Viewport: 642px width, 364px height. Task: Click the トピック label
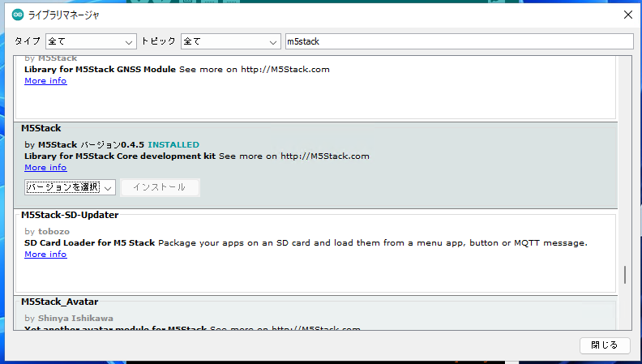[158, 41]
